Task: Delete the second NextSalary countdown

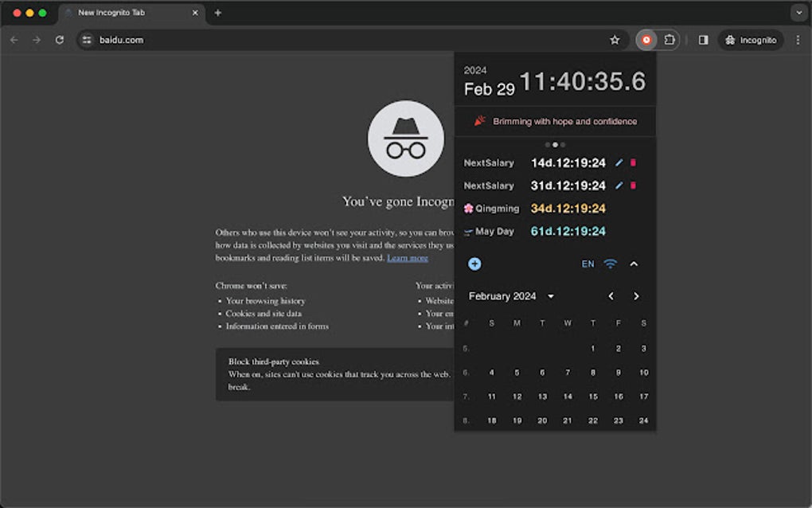Action: [x=633, y=186]
